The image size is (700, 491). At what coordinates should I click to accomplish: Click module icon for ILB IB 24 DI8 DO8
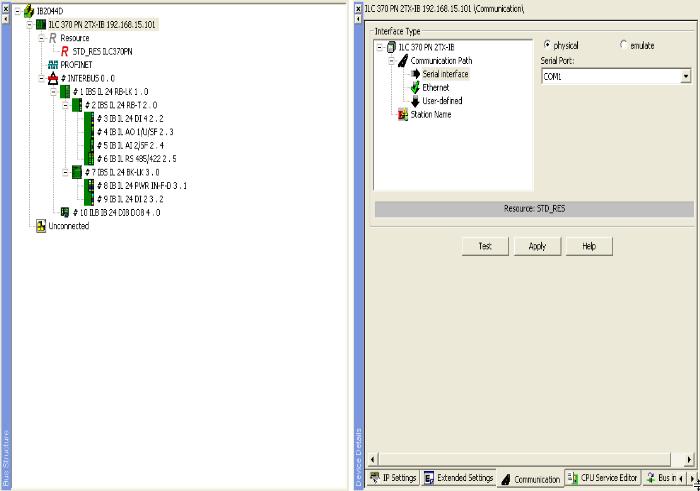coord(65,212)
